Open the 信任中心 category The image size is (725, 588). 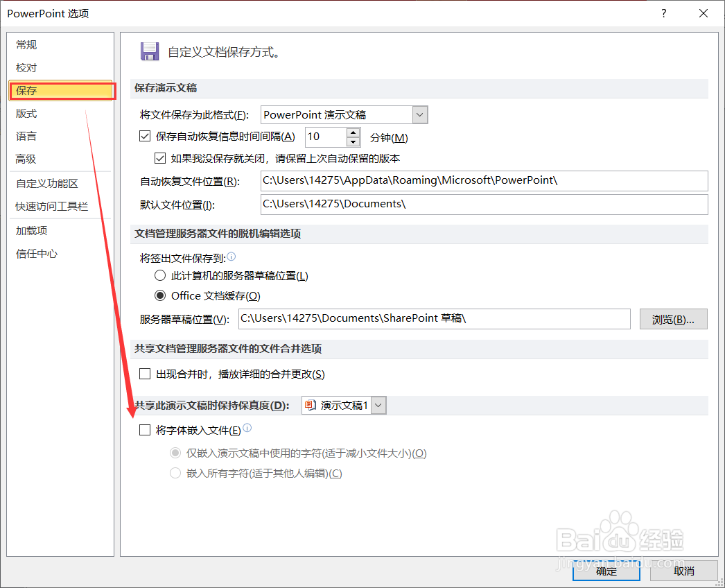coord(60,254)
